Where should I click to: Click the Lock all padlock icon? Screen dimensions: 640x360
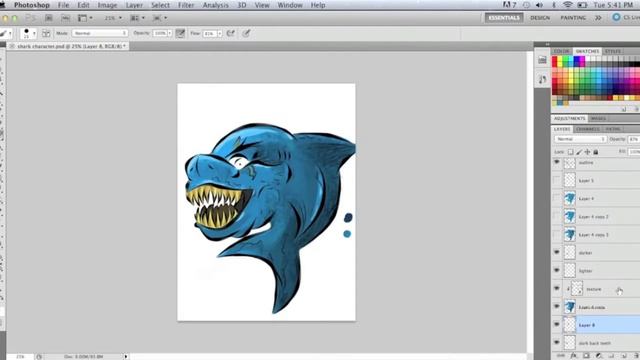coord(596,152)
